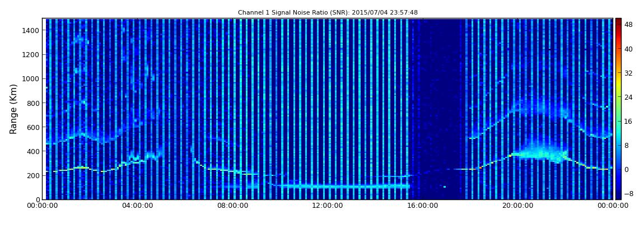Click the SNR color scale bar
Image resolution: width=644 pixels, height=228 pixels.
[618, 109]
